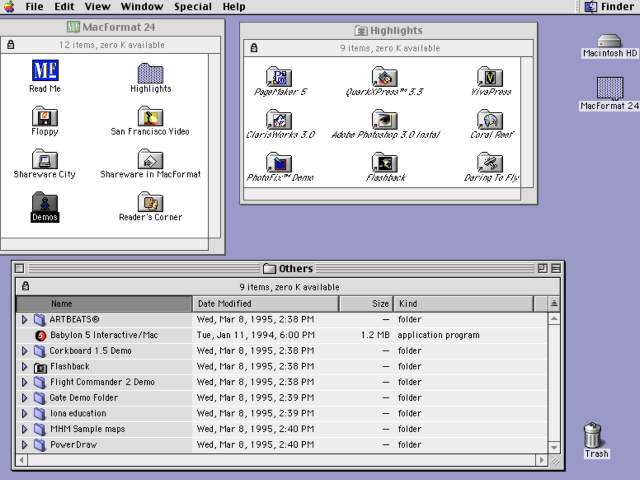Expand the Gate Demo Folder triangle
This screenshot has height=480, width=640.
[24, 398]
